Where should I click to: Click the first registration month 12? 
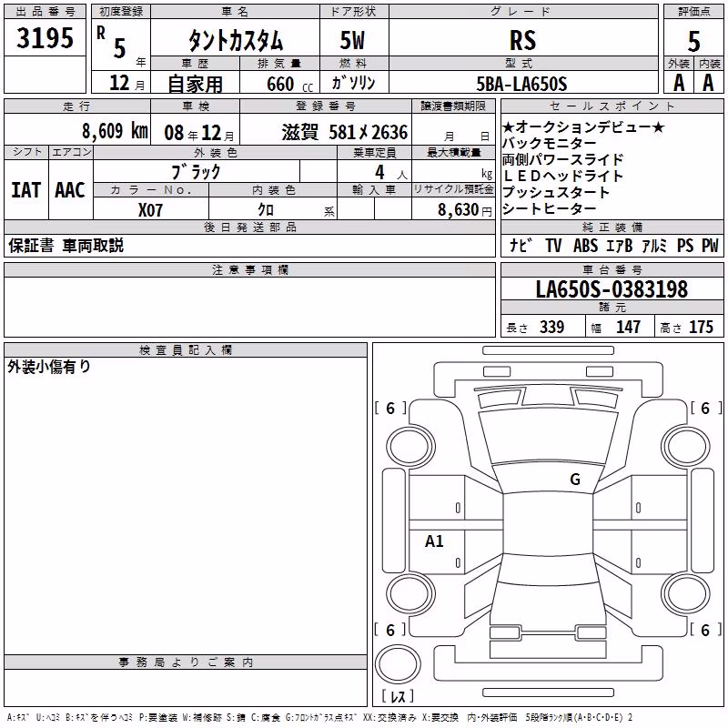coord(119,83)
